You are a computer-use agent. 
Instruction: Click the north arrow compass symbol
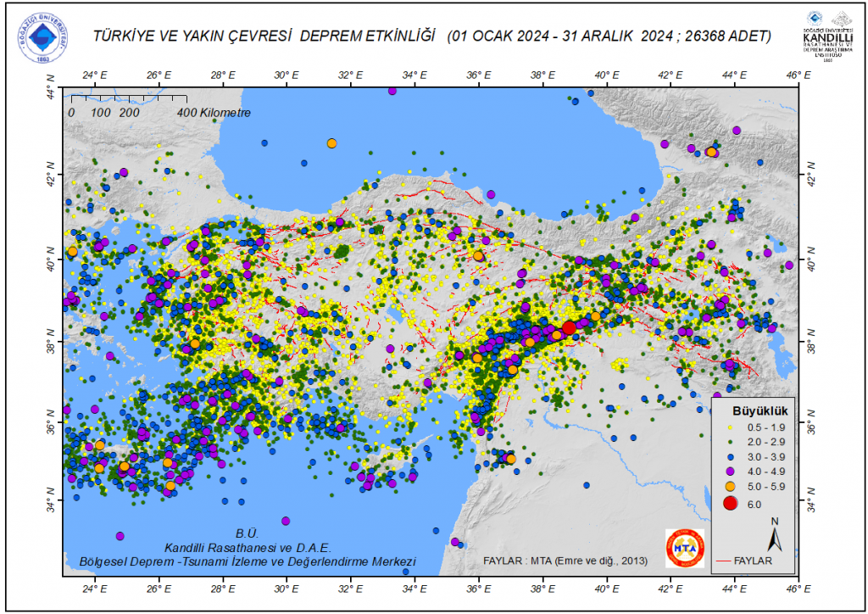coord(774,536)
